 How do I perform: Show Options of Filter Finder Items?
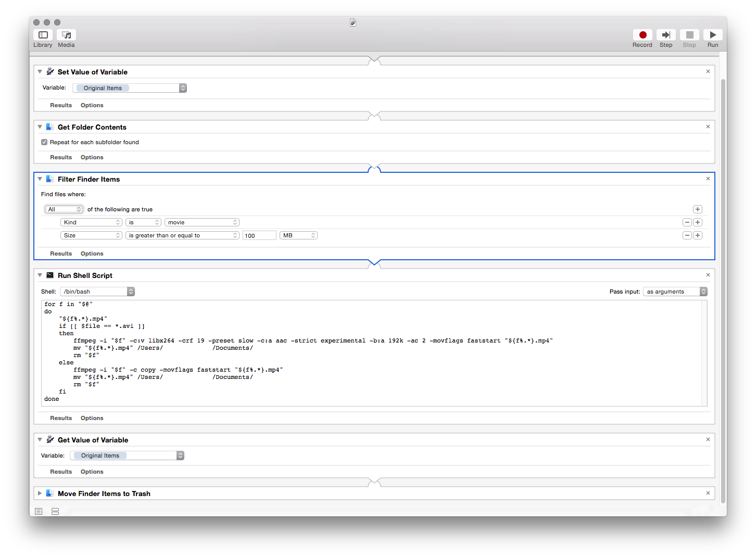92,253
